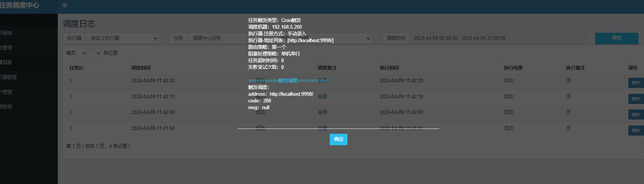
Task: Click dialog line 失败重试次数：0
Action: [266, 67]
